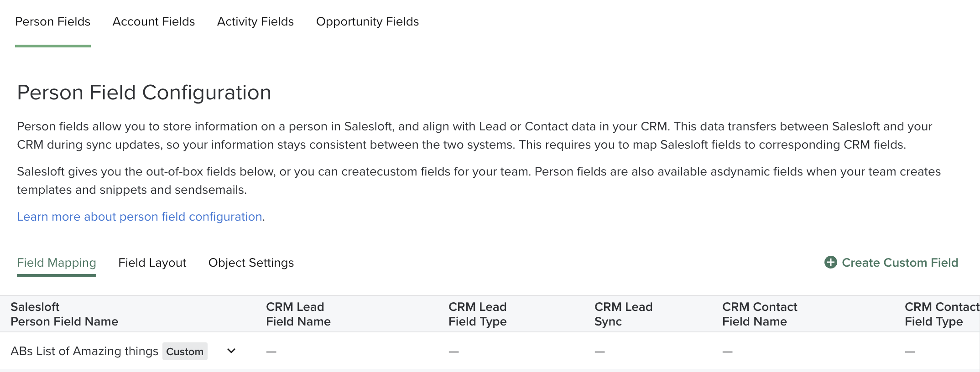The height and width of the screenshot is (372, 980).
Task: Go to the Activity Fields tab
Action: click(255, 21)
